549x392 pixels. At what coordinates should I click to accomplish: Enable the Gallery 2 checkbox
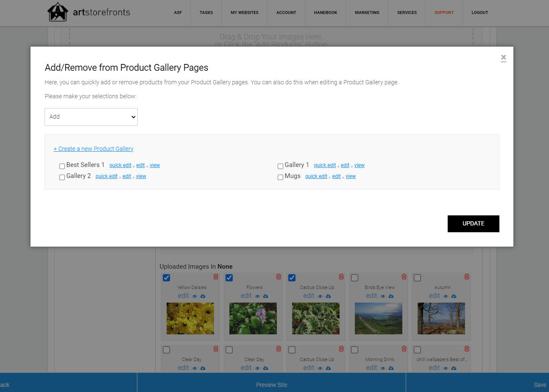click(x=62, y=177)
